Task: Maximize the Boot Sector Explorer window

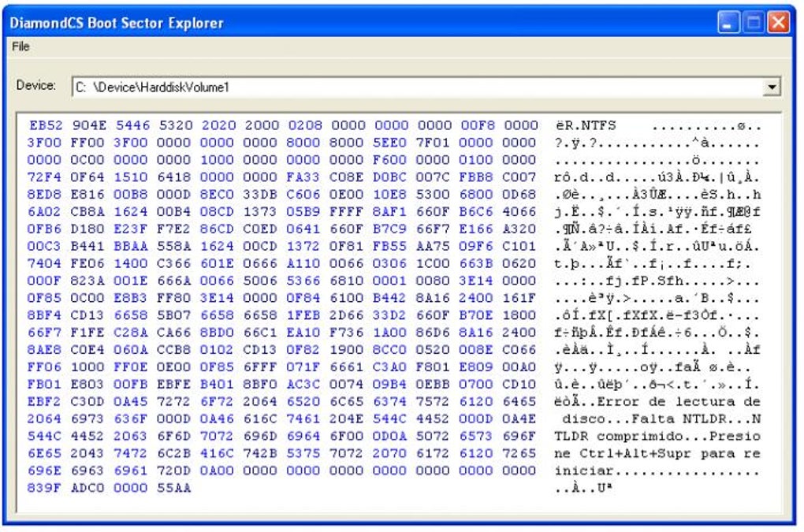Action: click(754, 23)
